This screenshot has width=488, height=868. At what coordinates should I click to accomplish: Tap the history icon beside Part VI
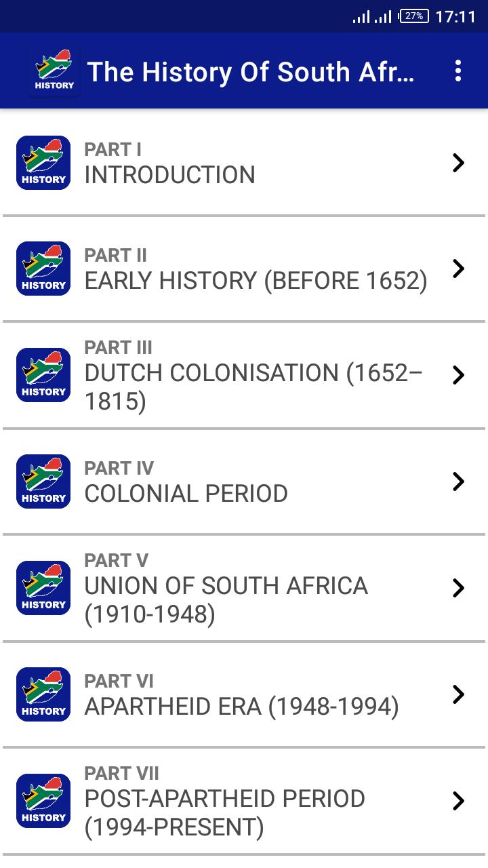click(43, 694)
